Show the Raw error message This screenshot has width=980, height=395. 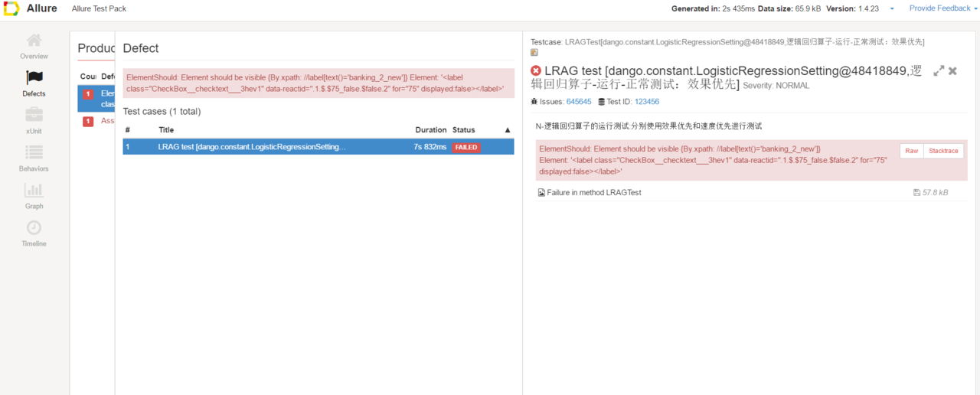911,151
